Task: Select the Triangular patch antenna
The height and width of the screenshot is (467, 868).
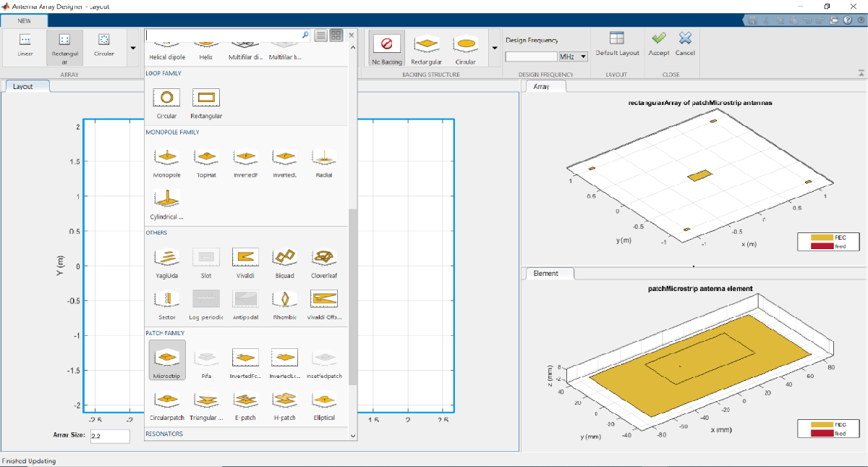Action: tap(206, 404)
